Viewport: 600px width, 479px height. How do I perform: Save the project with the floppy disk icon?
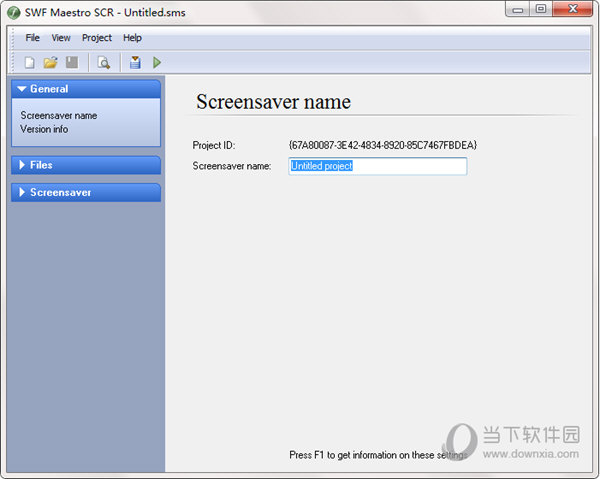72,62
